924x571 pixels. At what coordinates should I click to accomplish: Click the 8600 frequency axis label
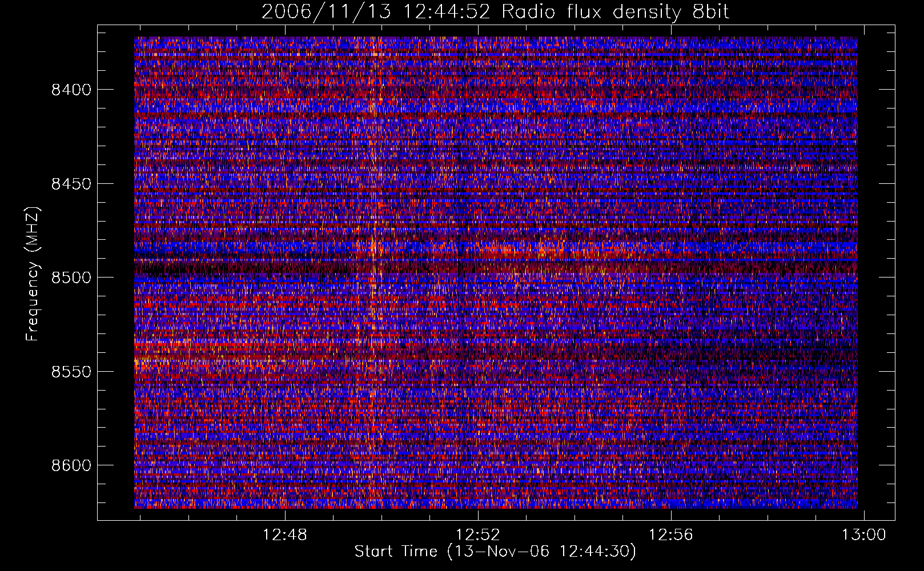click(x=71, y=465)
